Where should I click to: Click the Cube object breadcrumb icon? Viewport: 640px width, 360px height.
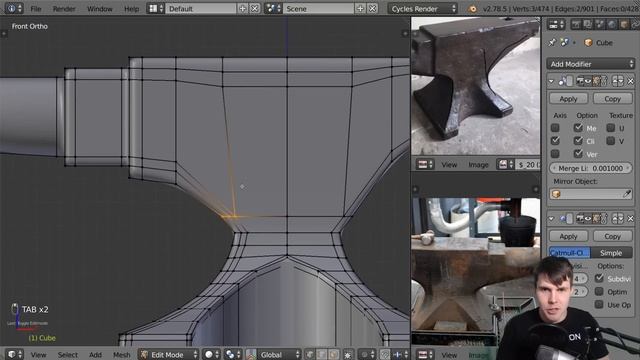pos(588,42)
